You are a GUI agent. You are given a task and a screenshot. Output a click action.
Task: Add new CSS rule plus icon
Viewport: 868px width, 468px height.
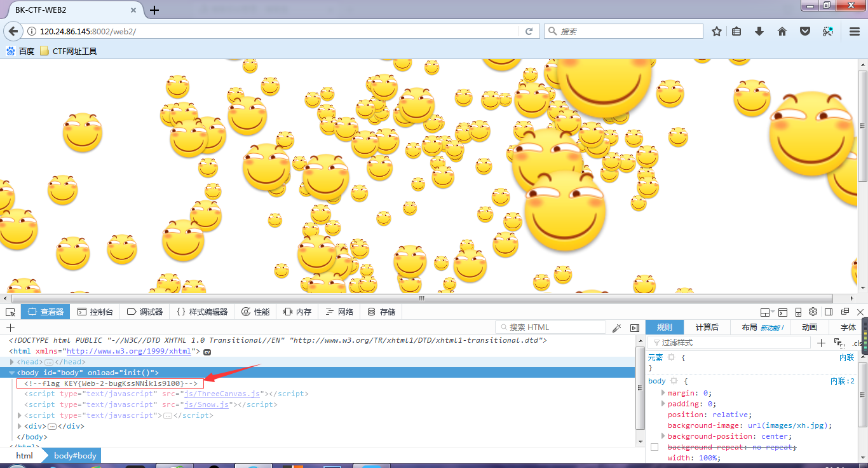[x=821, y=343]
